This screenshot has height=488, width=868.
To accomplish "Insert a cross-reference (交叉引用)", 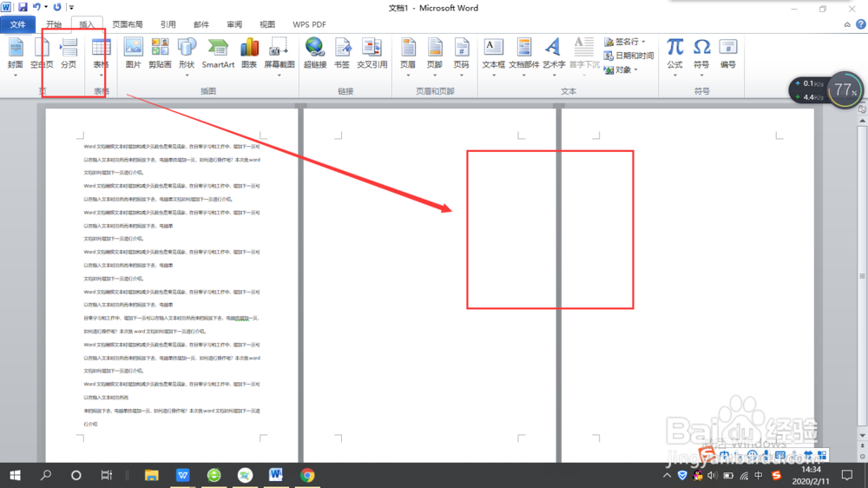I will click(x=372, y=55).
